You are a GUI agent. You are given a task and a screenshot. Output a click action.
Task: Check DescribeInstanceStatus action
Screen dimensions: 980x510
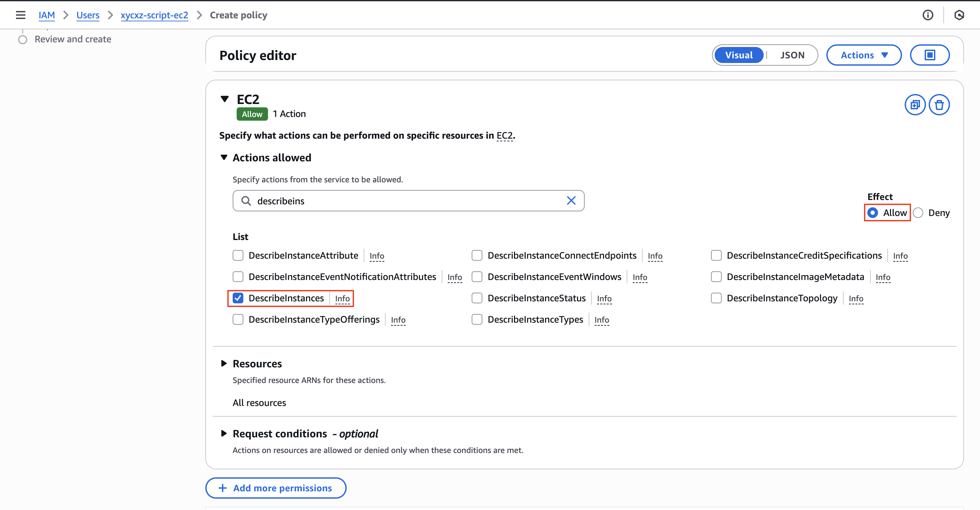[477, 298]
